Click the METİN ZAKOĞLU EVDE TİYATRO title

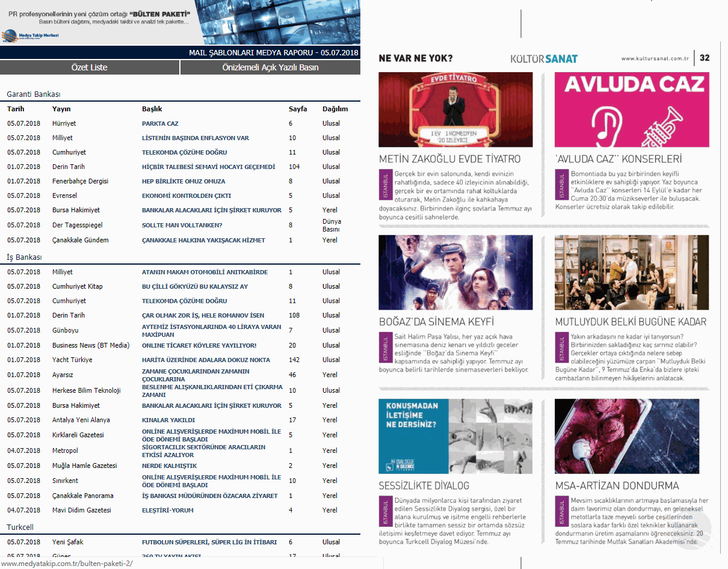tap(450, 159)
